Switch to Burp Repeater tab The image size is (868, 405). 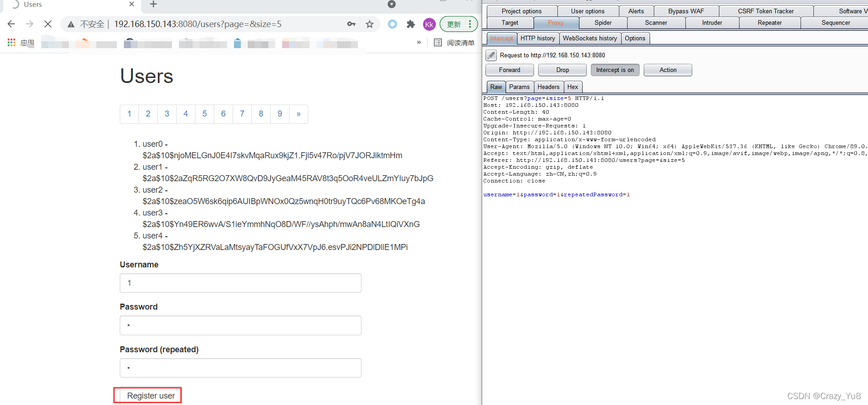(770, 22)
